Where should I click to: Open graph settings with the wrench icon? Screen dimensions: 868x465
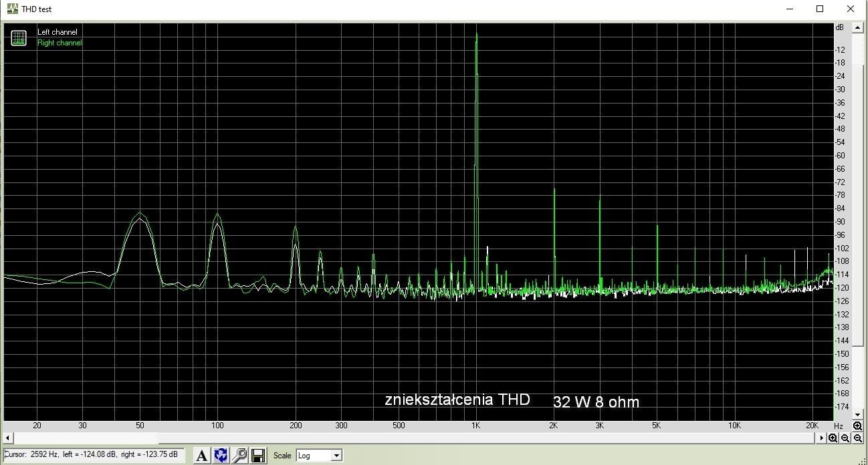pyautogui.click(x=239, y=456)
